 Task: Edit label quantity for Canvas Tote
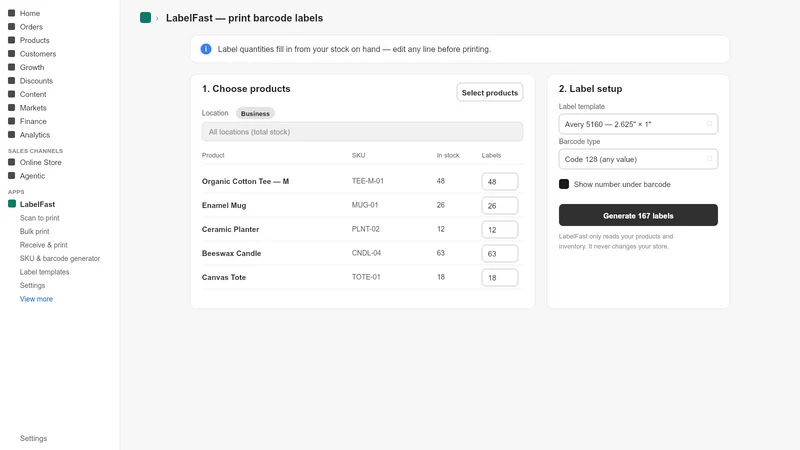(499, 278)
